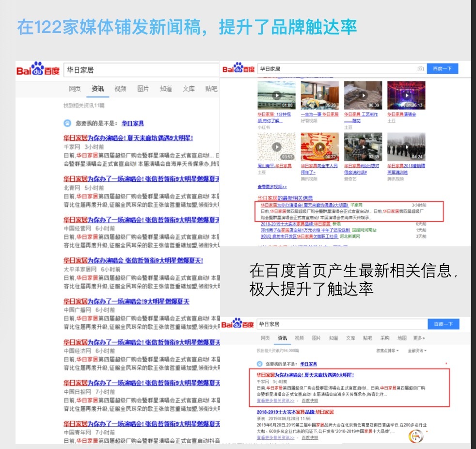The image size is (476, 449).
Task: Open 周山青平-华日家具 video title link
Action: (274, 166)
